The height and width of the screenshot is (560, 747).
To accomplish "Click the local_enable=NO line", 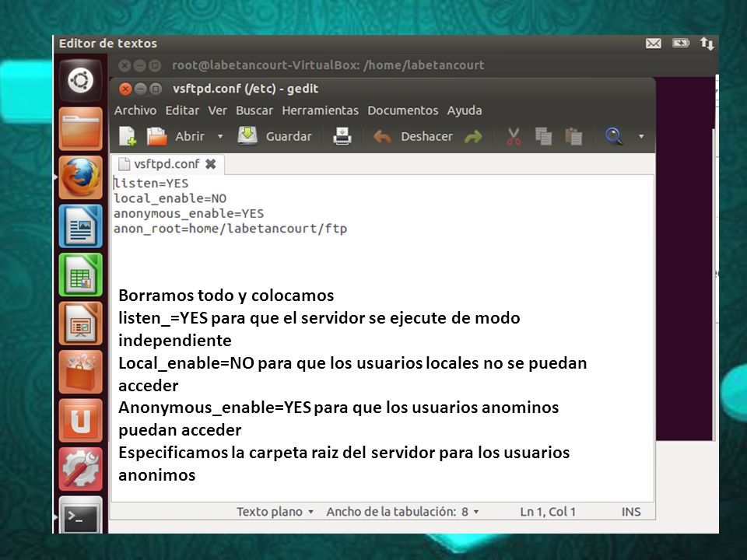I will pyautogui.click(x=170, y=198).
